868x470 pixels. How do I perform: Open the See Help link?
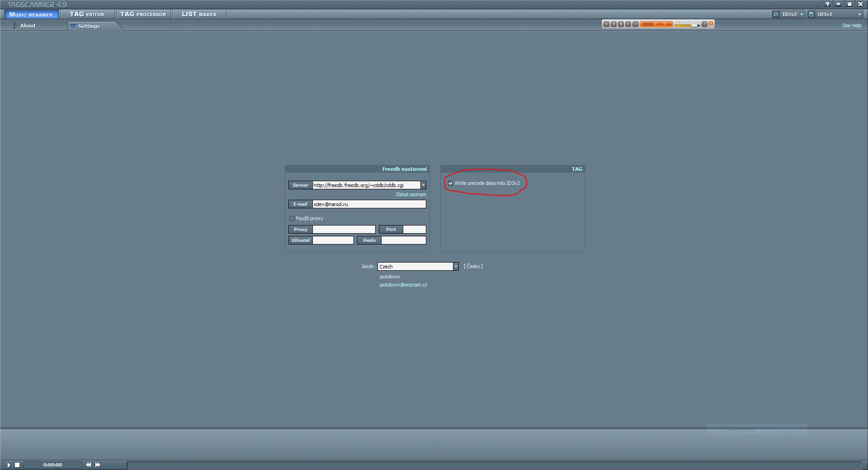tap(852, 26)
